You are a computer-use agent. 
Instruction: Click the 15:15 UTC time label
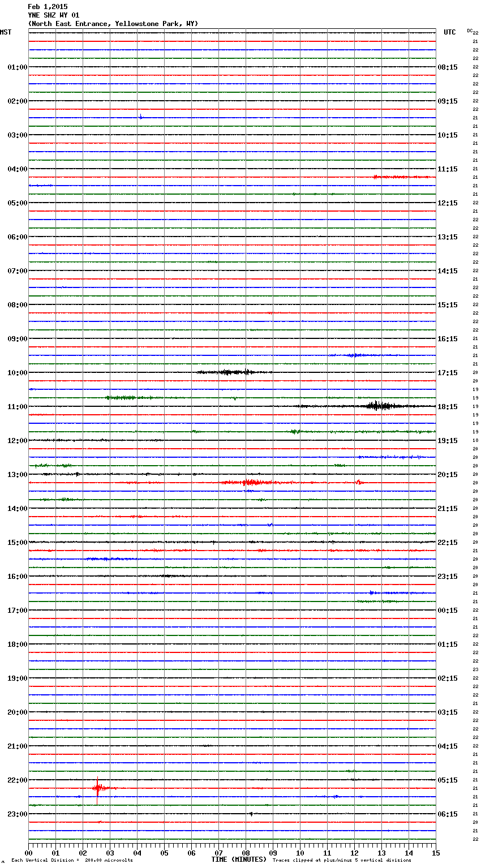tap(448, 305)
